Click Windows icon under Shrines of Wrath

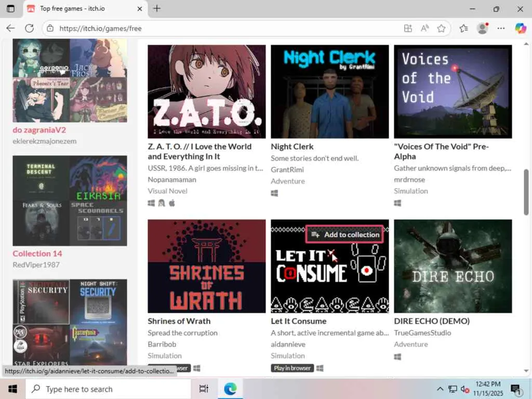point(197,368)
